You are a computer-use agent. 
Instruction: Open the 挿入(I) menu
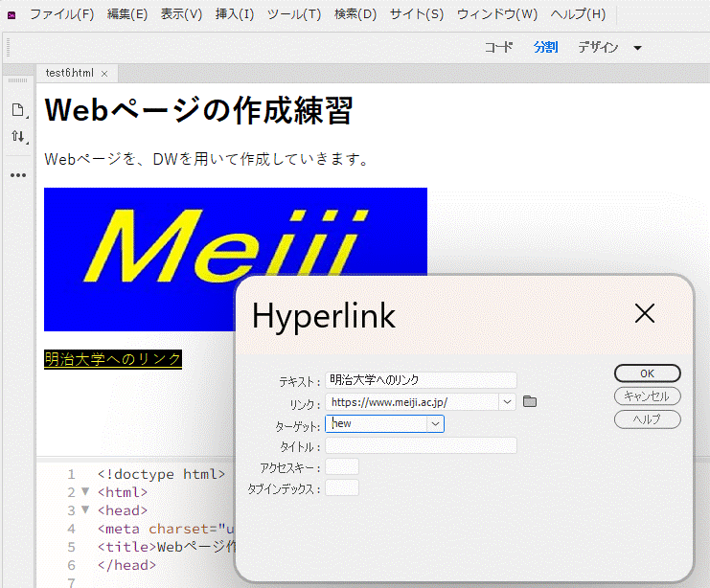coord(235,14)
